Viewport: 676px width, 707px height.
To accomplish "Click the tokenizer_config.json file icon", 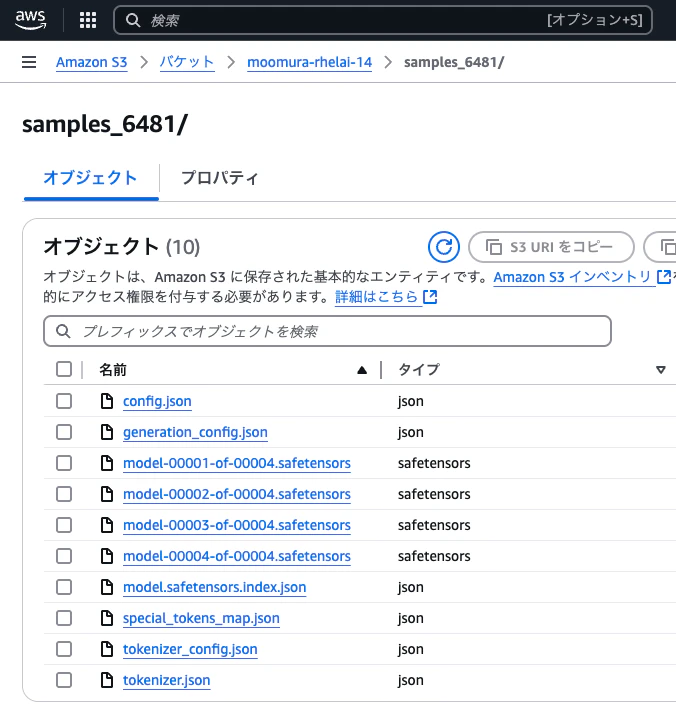I will click(107, 649).
